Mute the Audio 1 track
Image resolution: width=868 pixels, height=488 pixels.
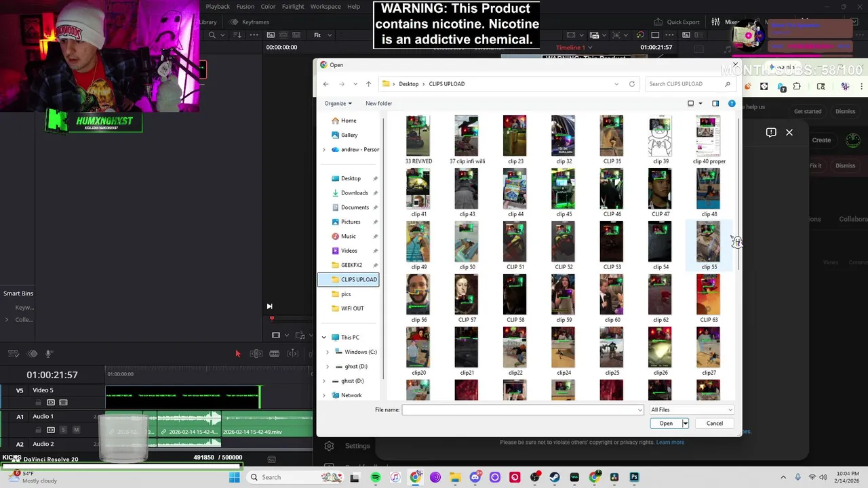76,430
